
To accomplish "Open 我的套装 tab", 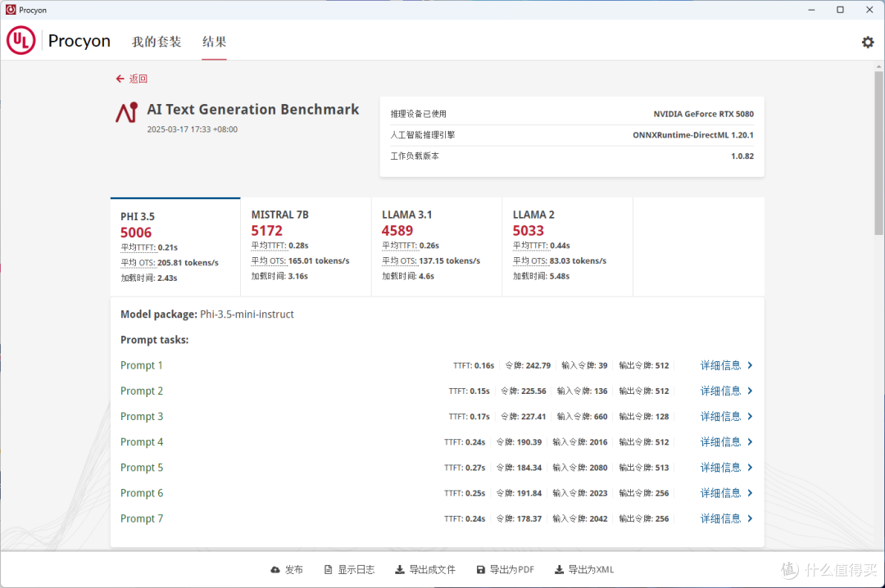I will [x=157, y=42].
